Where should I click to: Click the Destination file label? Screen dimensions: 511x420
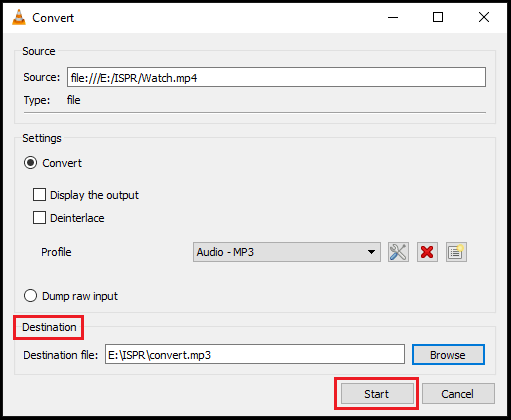tap(60, 355)
